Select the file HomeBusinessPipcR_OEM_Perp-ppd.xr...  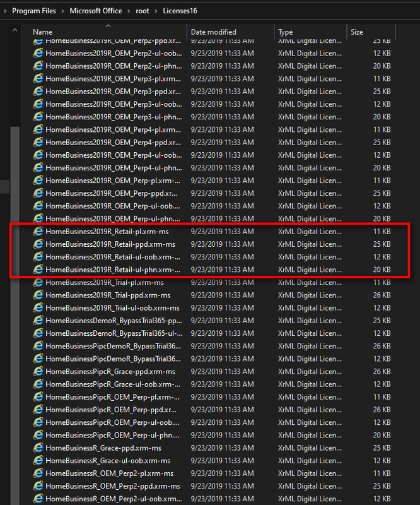click(x=111, y=410)
